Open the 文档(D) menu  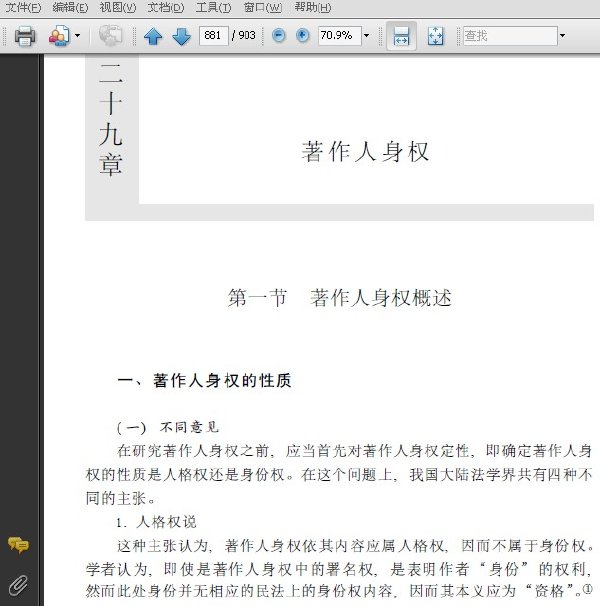point(166,7)
